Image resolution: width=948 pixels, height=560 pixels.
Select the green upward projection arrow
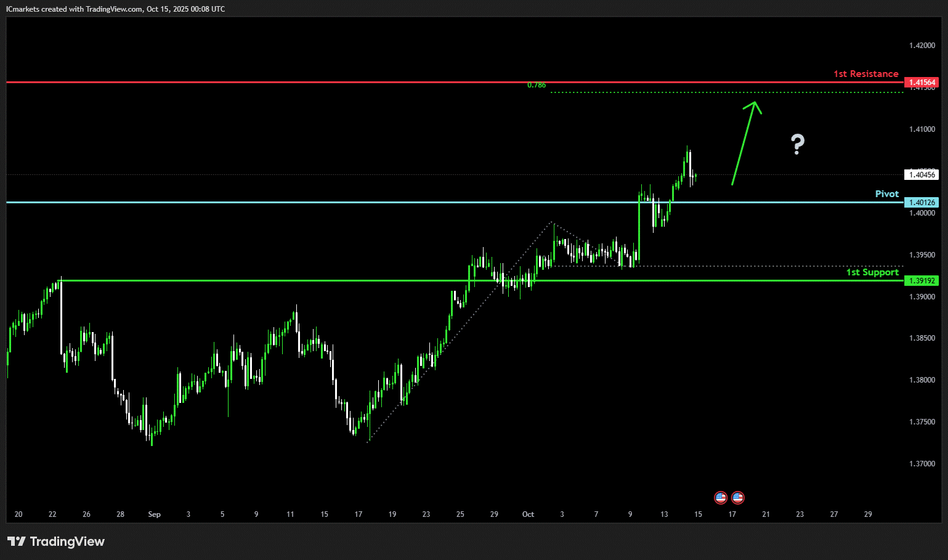click(x=745, y=143)
